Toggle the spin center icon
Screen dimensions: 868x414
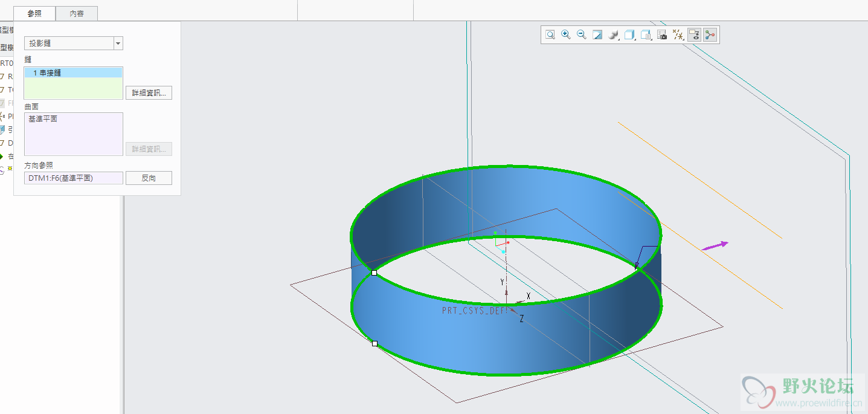point(710,35)
